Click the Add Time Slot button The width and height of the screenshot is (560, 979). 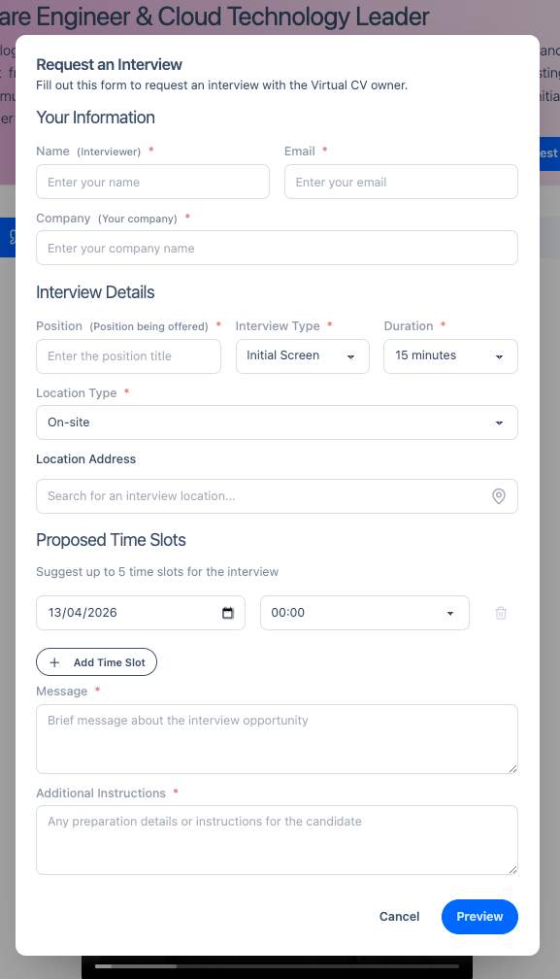pyautogui.click(x=96, y=661)
